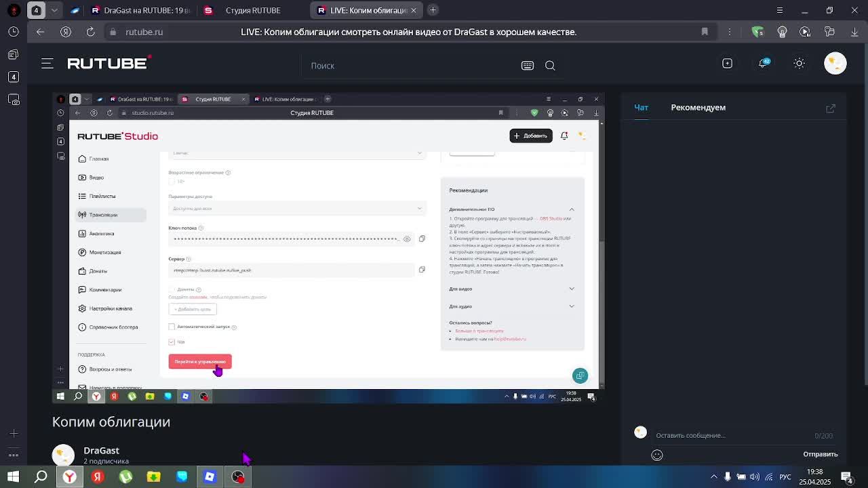The width and height of the screenshot is (868, 488).
Task: In video, copy the Сервер address
Action: 422,270
